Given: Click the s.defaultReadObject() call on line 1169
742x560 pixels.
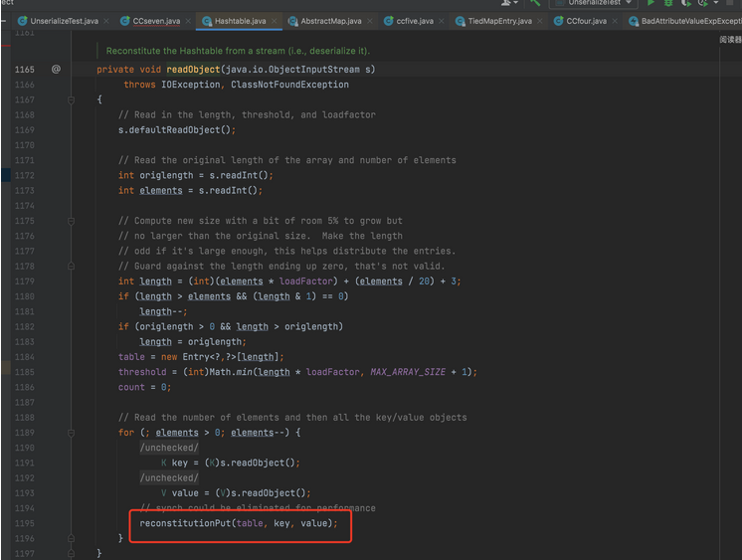Looking at the screenshot, I should (x=177, y=129).
